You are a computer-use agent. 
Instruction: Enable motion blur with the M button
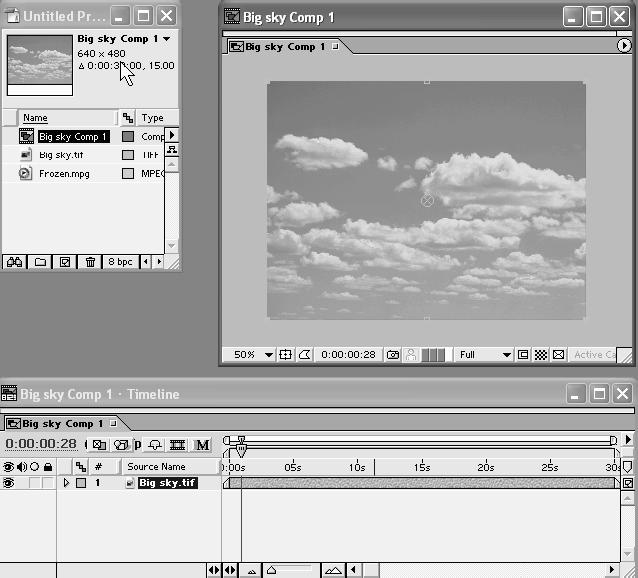[202, 445]
